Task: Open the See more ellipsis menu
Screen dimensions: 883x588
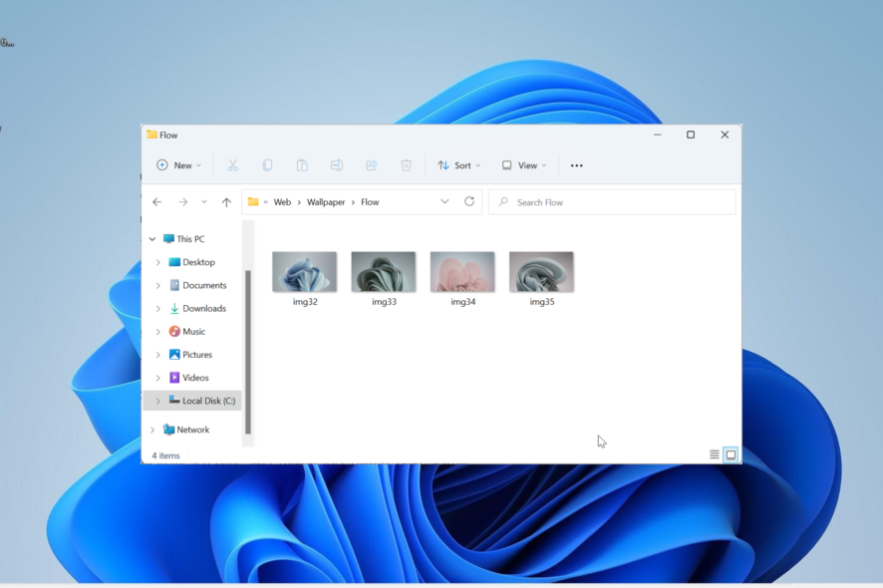Action: tap(577, 165)
